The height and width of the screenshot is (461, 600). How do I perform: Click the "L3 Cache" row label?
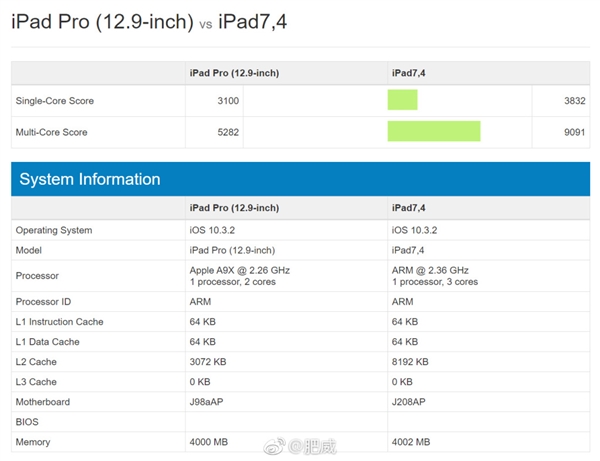click(36, 382)
